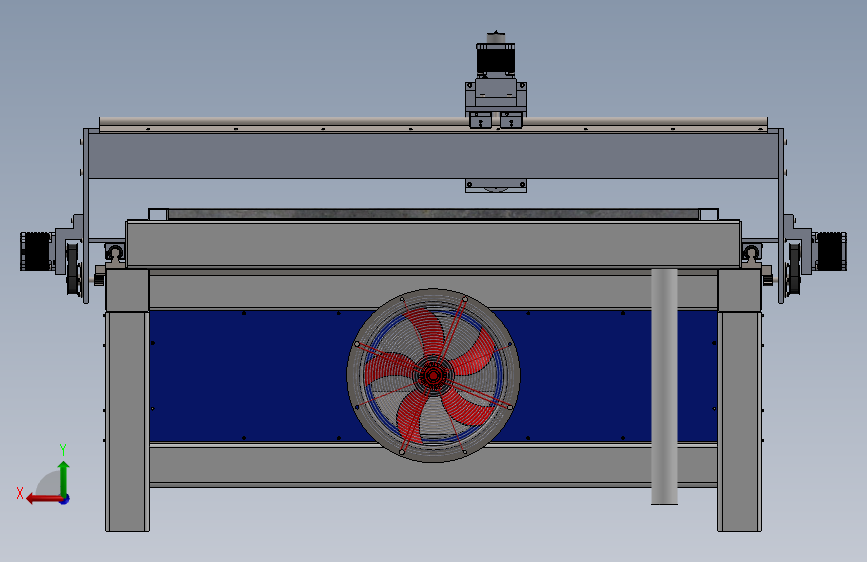The width and height of the screenshot is (867, 562).
Task: Select the left table leg
Action: (x=127, y=422)
